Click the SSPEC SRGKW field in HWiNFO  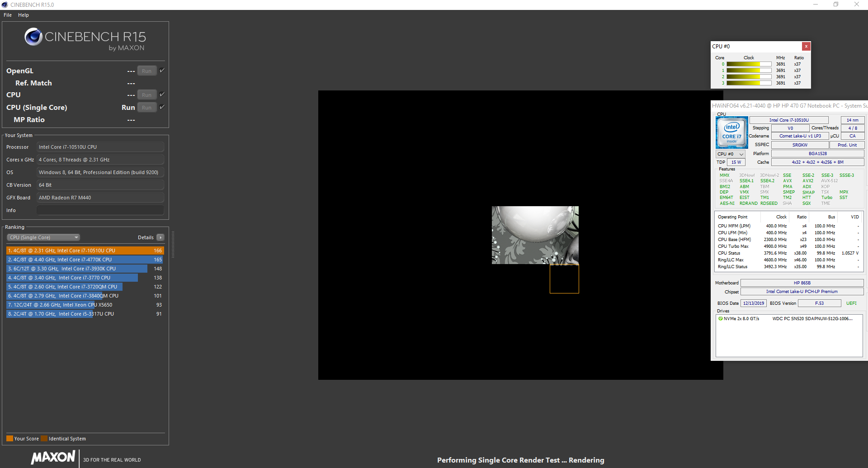click(800, 145)
